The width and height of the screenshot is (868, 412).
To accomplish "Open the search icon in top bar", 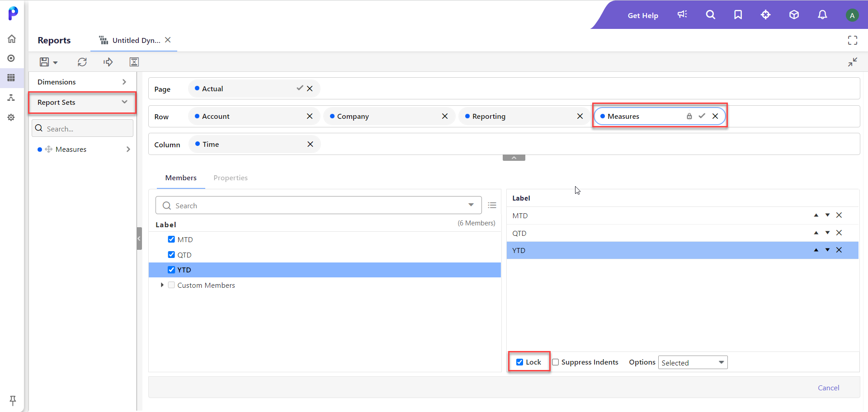I will 711,15.
